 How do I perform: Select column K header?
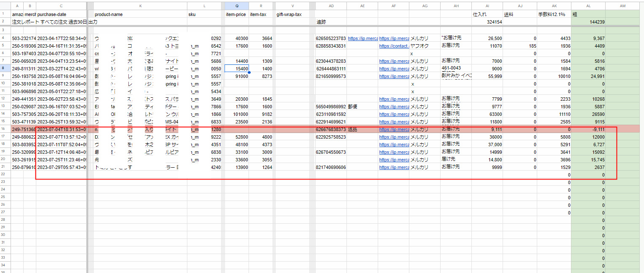140,6
